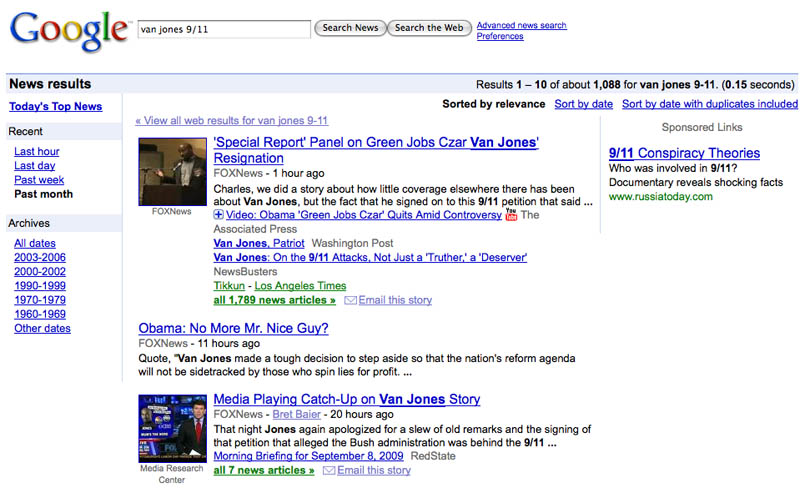This screenshot has height=488, width=800.
Task: Click the envelope icon for Media Playing Catch-Up story
Action: pyautogui.click(x=329, y=470)
